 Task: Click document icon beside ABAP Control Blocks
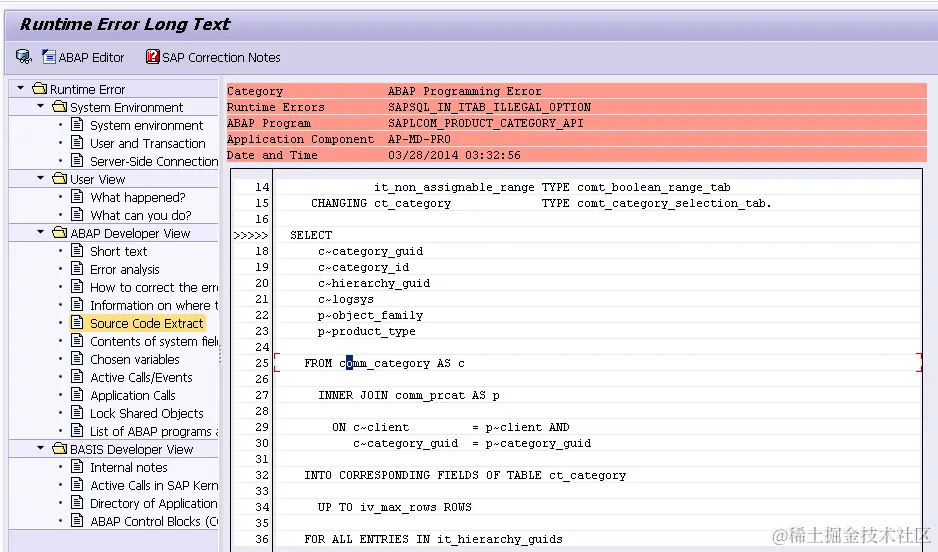77,520
